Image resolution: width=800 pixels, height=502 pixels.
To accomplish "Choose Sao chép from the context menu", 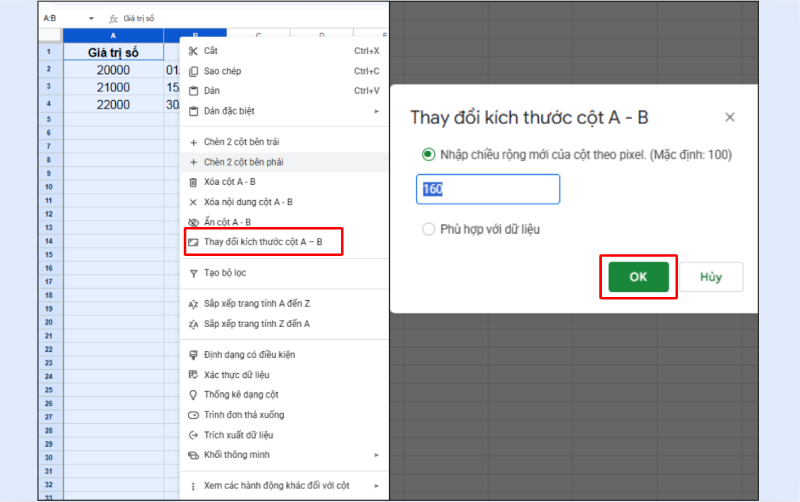I will [x=284, y=71].
